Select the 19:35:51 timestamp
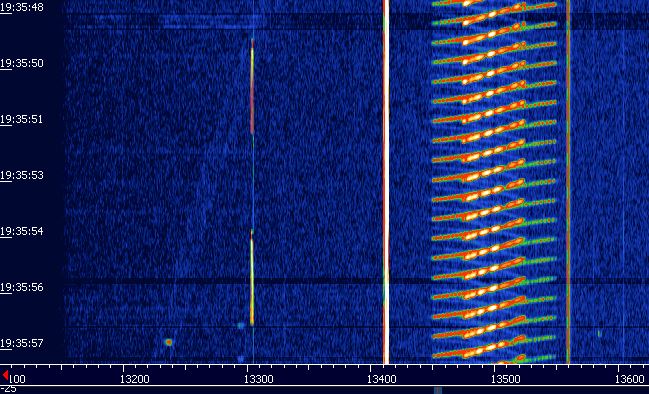This screenshot has width=649, height=394. pos(22,119)
